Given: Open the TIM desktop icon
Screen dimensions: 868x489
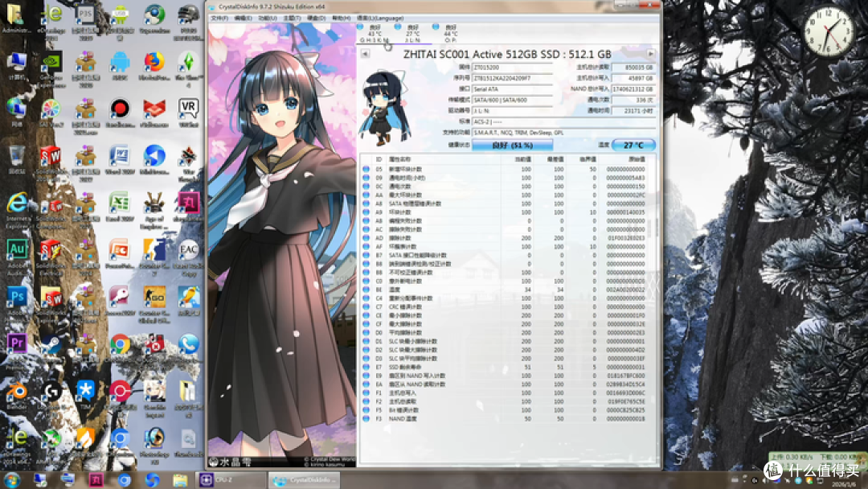Looking at the screenshot, I should [x=85, y=395].
